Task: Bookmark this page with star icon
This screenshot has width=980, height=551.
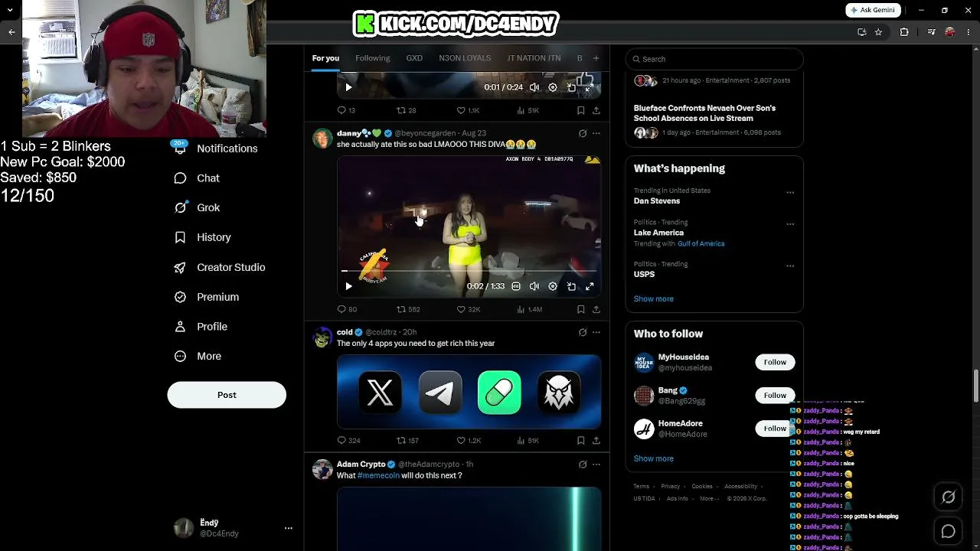Action: point(878,32)
